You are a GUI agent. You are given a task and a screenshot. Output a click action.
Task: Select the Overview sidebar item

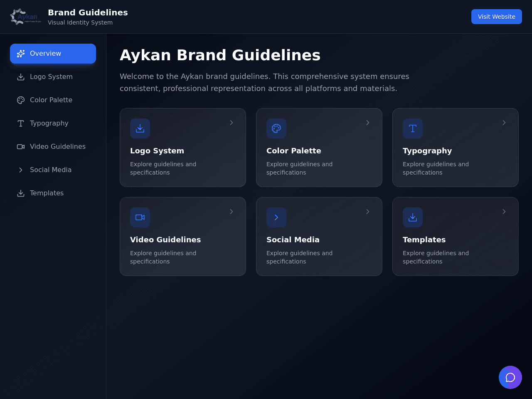(53, 54)
